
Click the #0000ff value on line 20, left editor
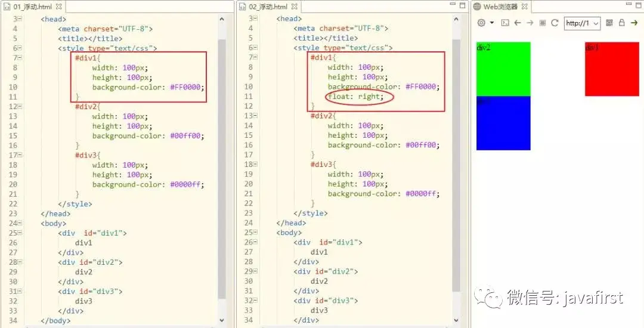pos(187,184)
